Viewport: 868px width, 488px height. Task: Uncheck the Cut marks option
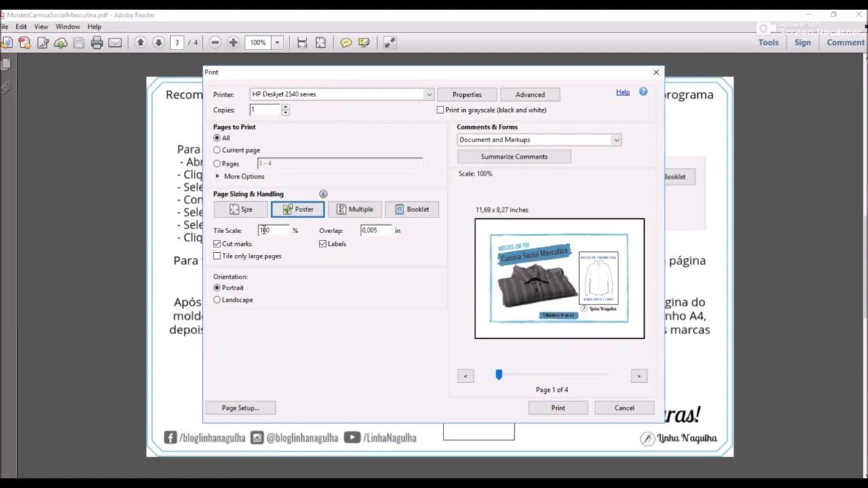click(x=217, y=244)
